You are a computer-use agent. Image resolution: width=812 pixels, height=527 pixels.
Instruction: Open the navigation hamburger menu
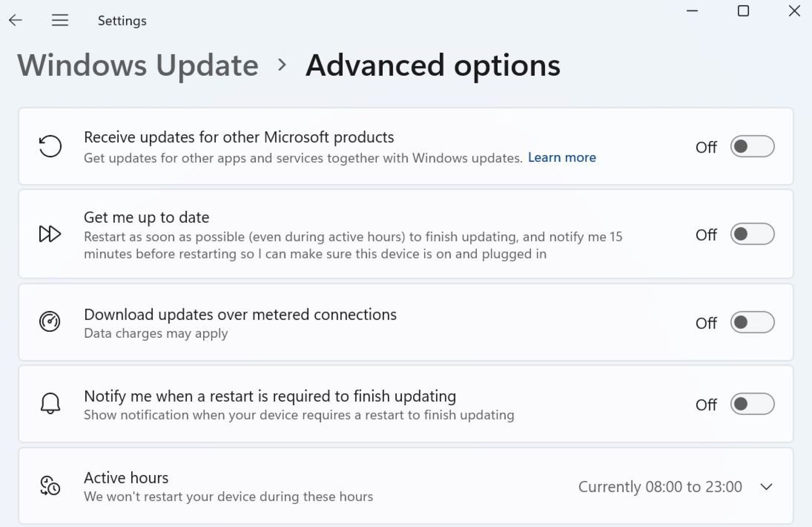(x=60, y=20)
